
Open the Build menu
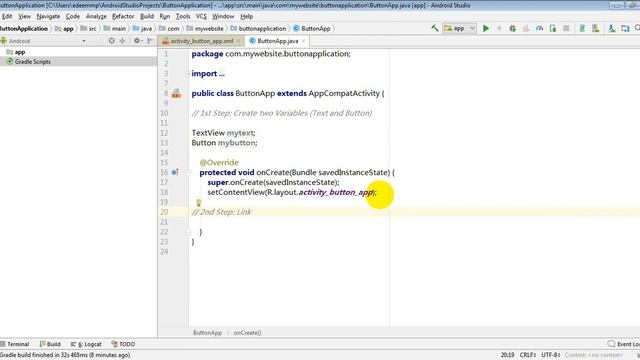click(x=147, y=16)
